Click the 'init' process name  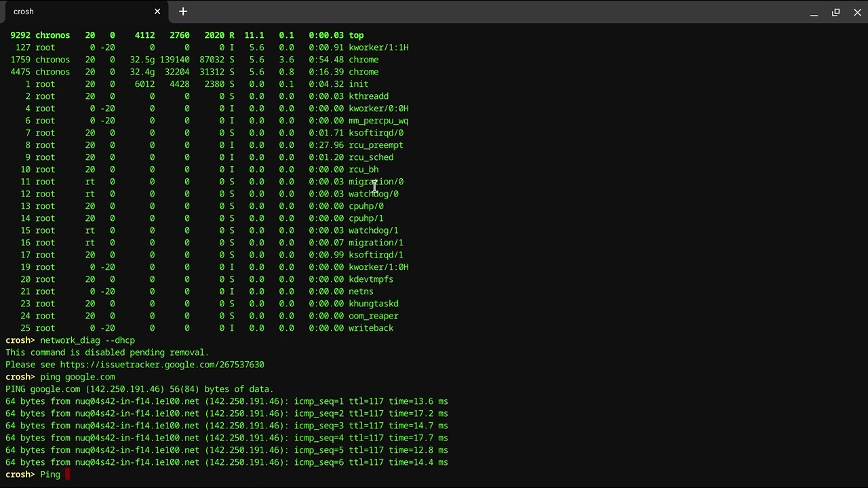click(x=359, y=84)
